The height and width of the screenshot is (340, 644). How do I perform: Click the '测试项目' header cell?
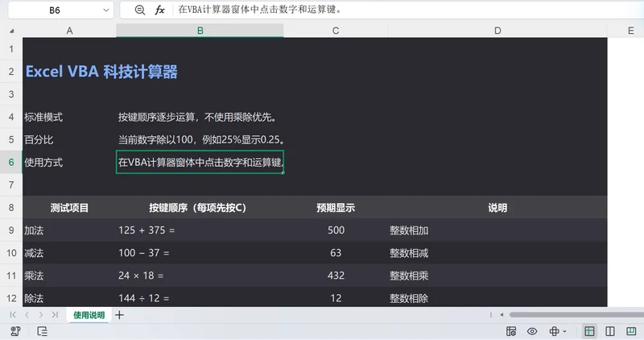[x=69, y=208]
